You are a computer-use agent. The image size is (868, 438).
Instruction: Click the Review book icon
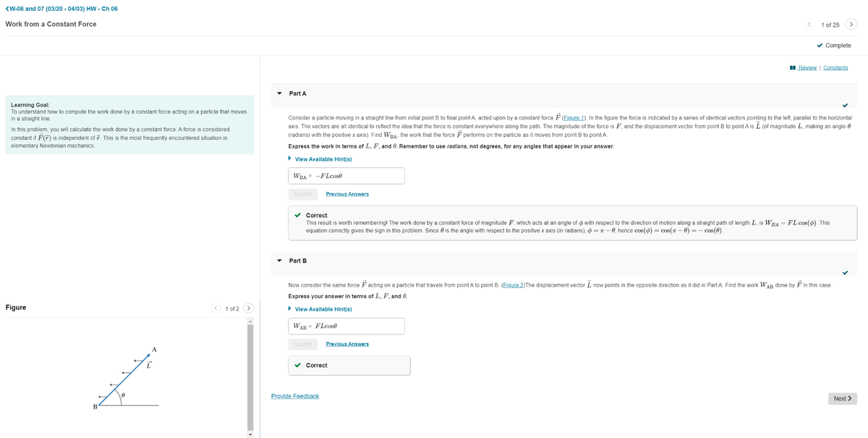click(x=793, y=68)
